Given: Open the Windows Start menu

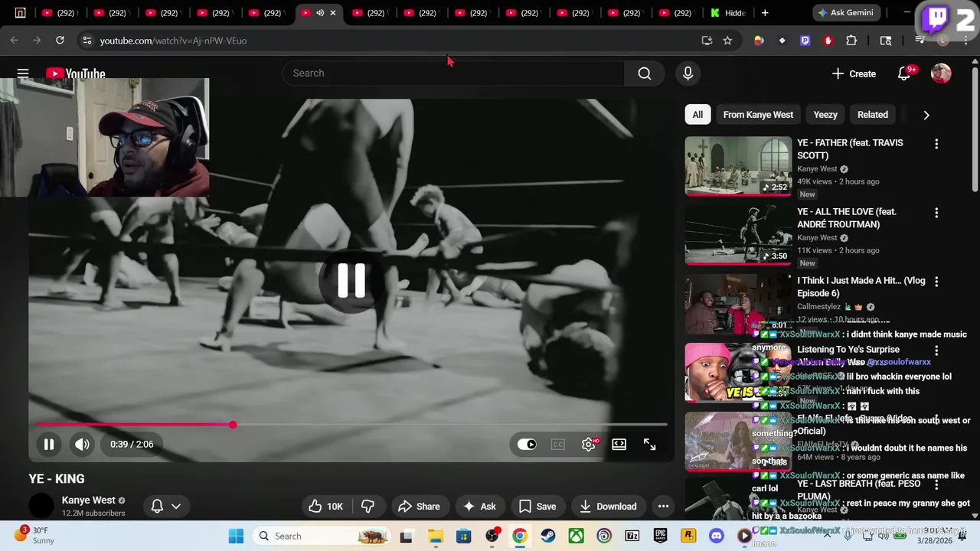Looking at the screenshot, I should pos(236,536).
